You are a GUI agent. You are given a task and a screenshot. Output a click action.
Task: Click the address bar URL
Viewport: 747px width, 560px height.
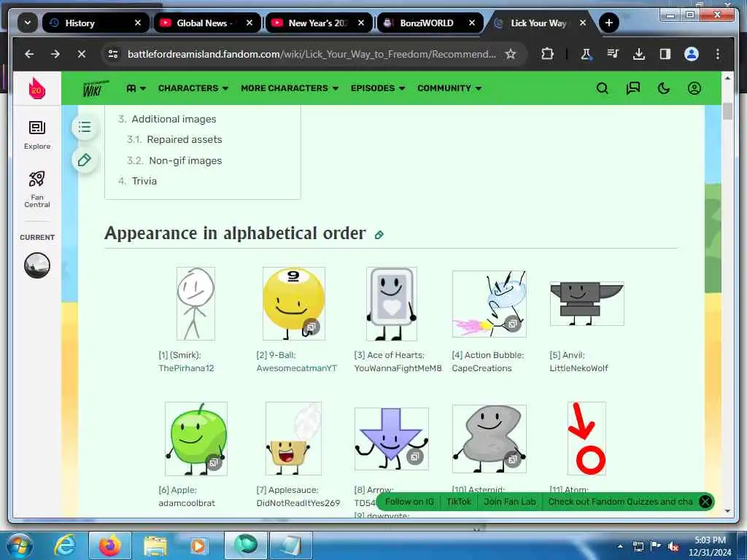[311, 54]
